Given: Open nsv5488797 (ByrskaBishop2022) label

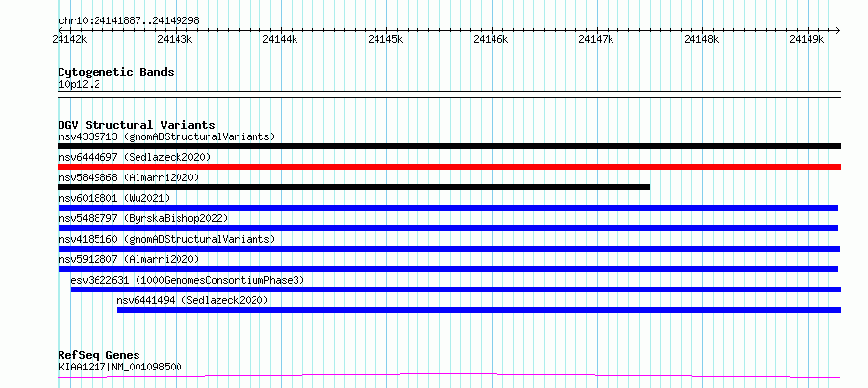Looking at the screenshot, I should click(143, 218).
